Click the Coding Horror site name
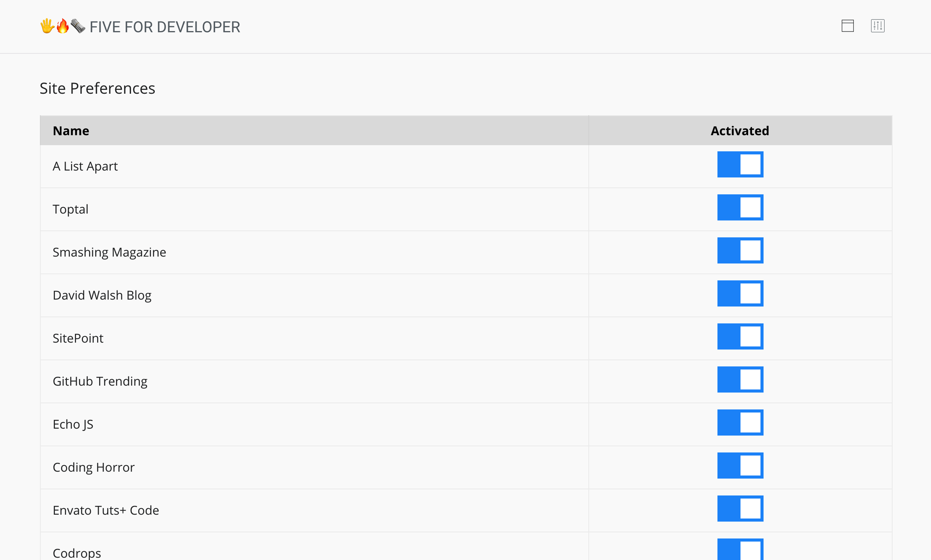The height and width of the screenshot is (560, 931). 93,467
